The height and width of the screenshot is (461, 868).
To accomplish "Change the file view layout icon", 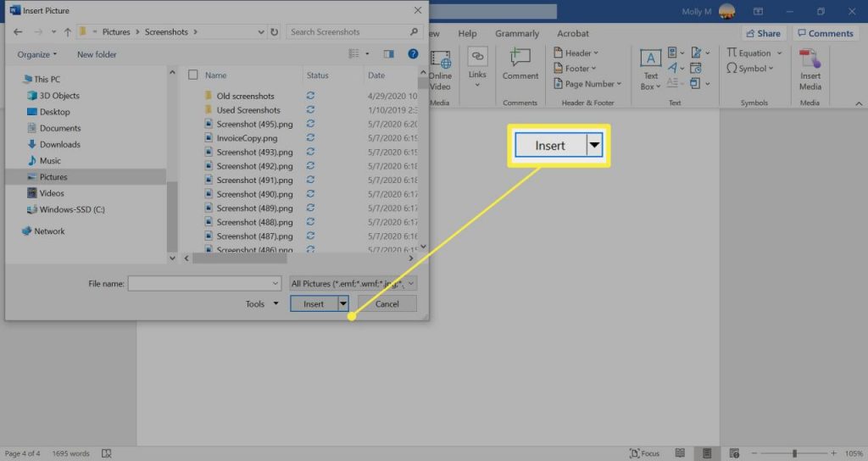I will 353,53.
